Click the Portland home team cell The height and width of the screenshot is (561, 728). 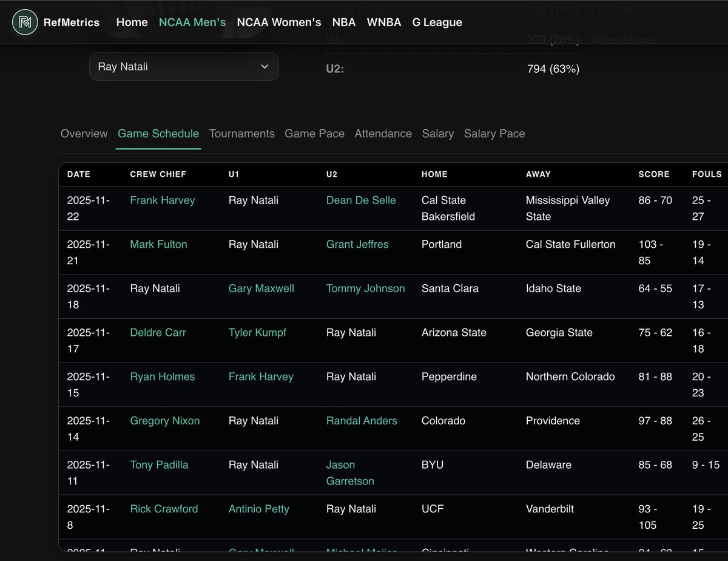(442, 245)
